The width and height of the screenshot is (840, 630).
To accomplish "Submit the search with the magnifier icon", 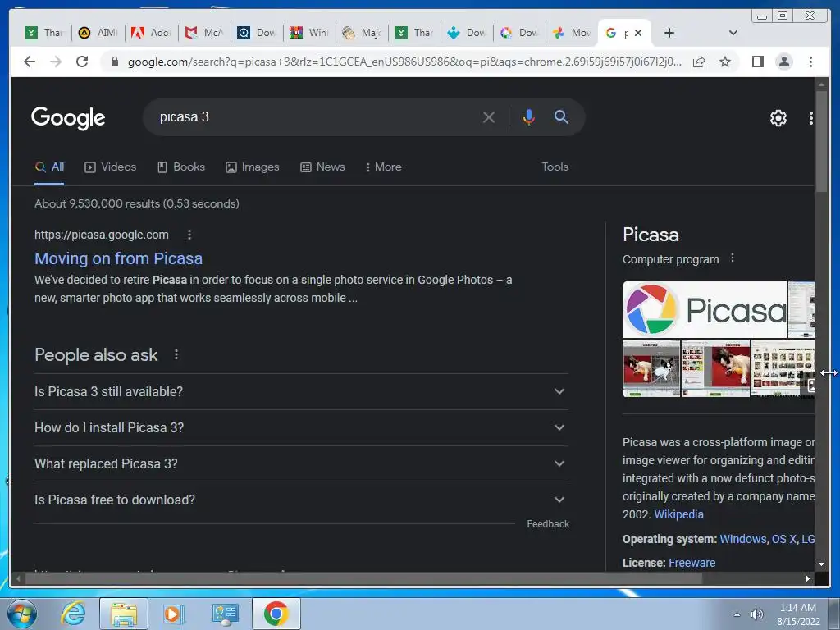I will click(x=561, y=116).
